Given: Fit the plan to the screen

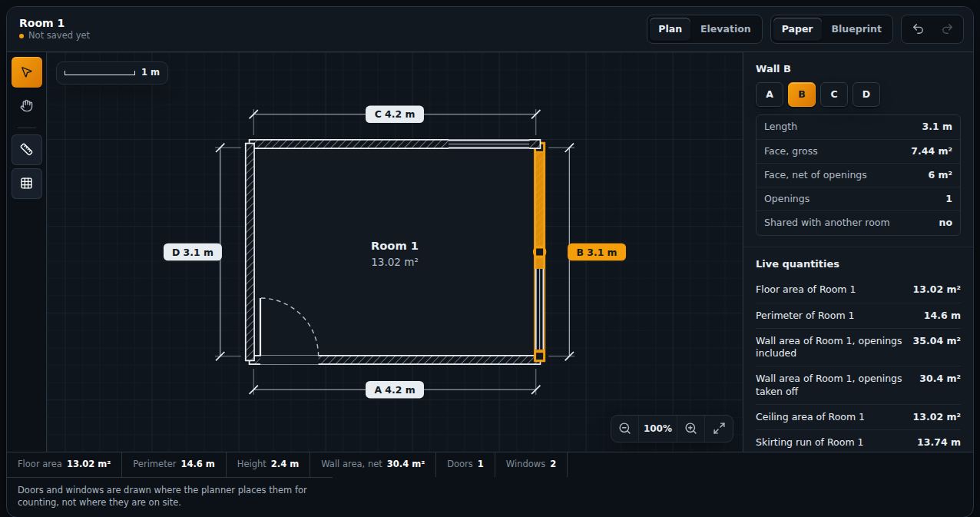Looking at the screenshot, I should coord(719,429).
